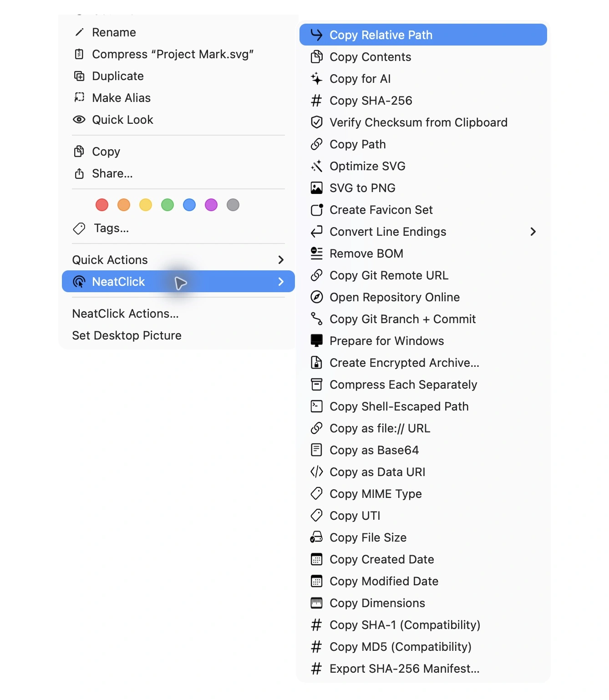This screenshot has width=609, height=700.
Task: Select Compress "Project Mark.svg"
Action: coord(178,54)
